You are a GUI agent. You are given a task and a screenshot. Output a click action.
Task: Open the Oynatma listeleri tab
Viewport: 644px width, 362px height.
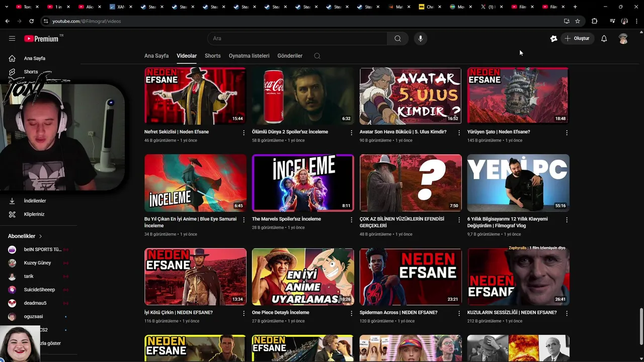(x=249, y=56)
